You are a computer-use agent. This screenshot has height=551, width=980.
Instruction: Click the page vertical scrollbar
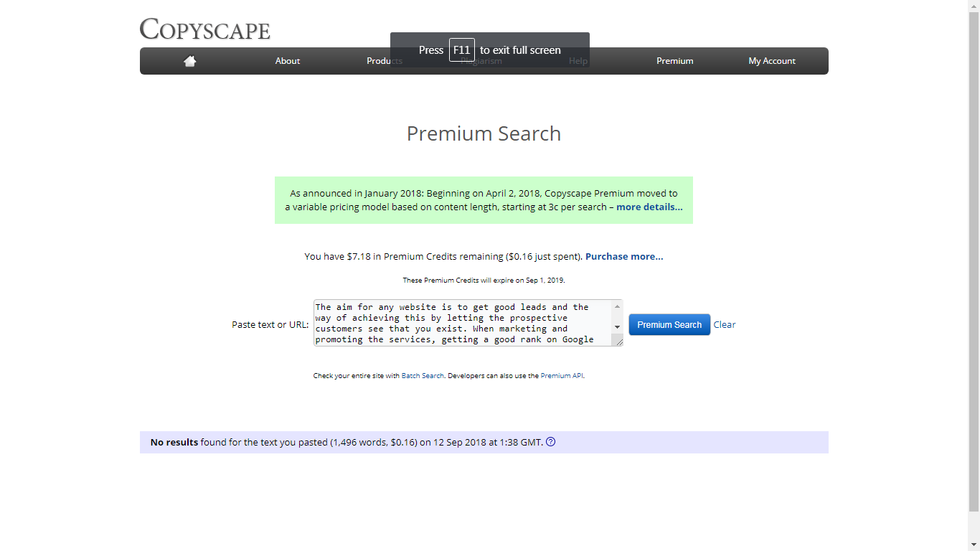[974, 262]
